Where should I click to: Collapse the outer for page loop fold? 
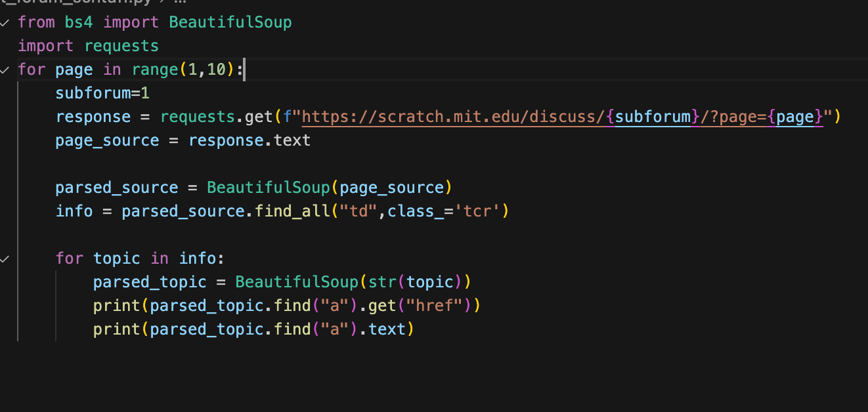point(5,69)
